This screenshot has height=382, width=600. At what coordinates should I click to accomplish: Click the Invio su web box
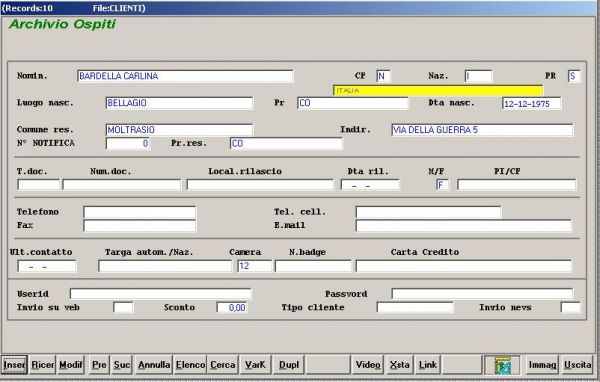pos(123,307)
